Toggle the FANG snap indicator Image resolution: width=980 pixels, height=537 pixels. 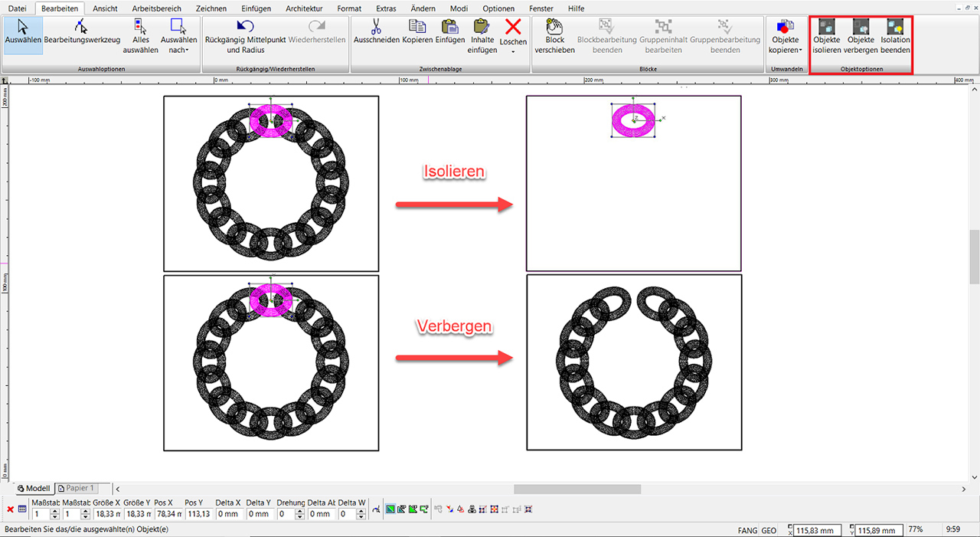747,529
